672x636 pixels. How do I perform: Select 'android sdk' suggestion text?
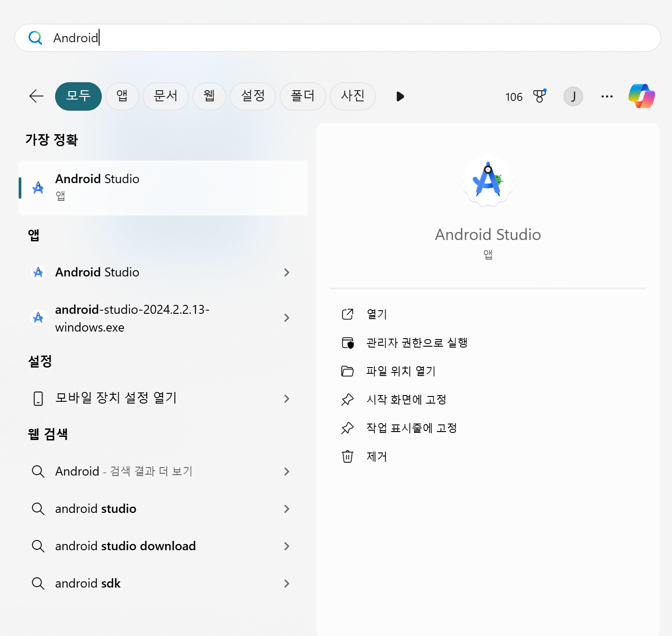[x=88, y=584]
